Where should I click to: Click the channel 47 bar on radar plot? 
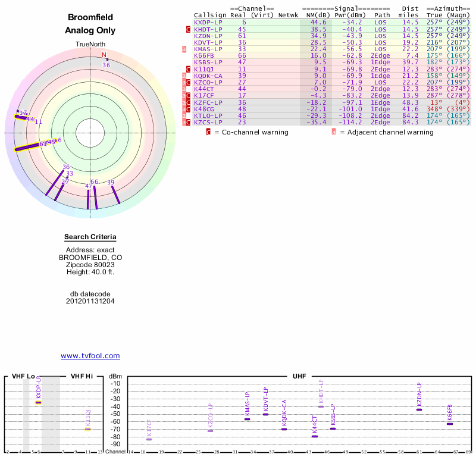[88, 199]
